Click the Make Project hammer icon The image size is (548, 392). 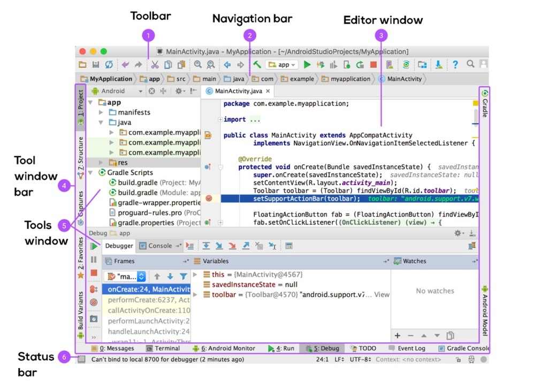[257, 65]
